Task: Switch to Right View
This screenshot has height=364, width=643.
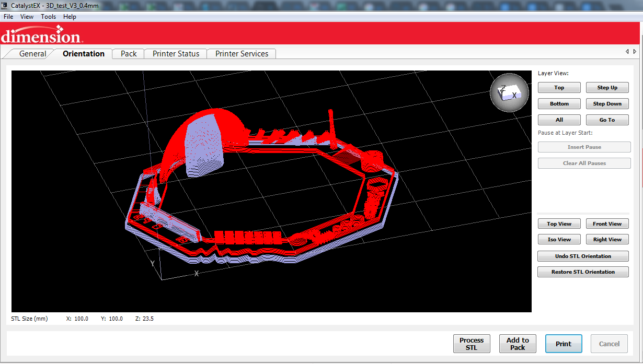Action: (x=607, y=240)
